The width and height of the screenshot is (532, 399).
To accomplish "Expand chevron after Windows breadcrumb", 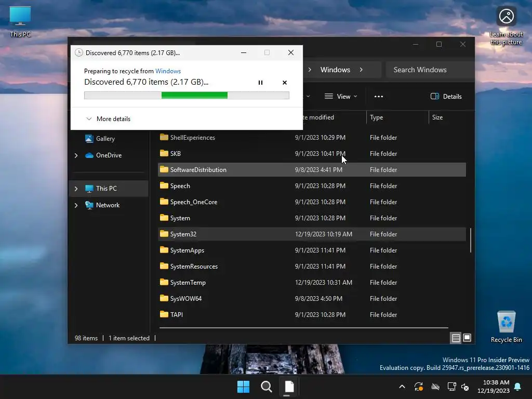I will [x=361, y=70].
